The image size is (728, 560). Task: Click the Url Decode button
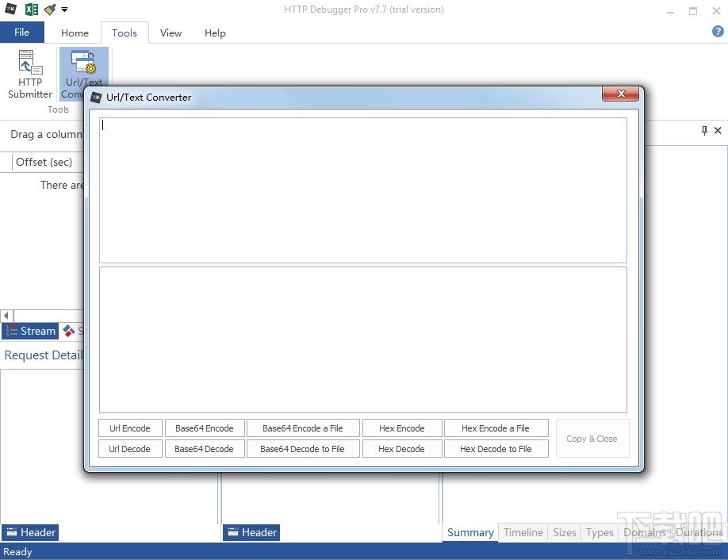point(130,449)
